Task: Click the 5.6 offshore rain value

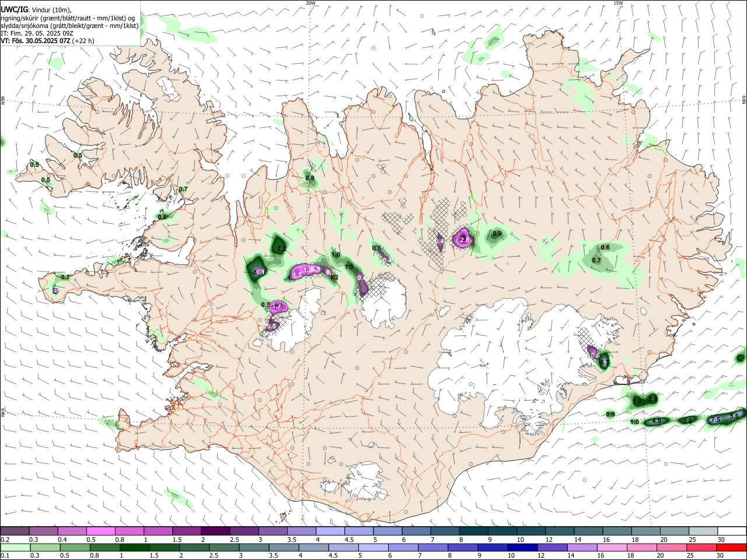Action: [x=734, y=415]
